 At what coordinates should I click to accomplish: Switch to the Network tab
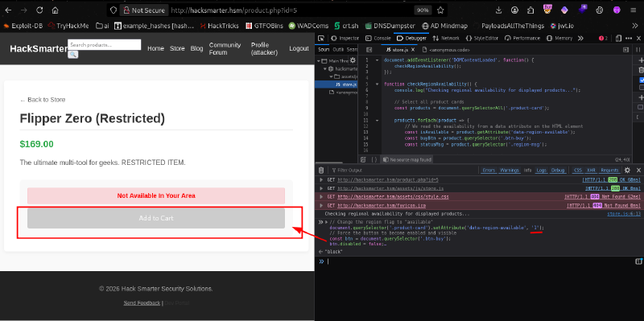coord(447,38)
